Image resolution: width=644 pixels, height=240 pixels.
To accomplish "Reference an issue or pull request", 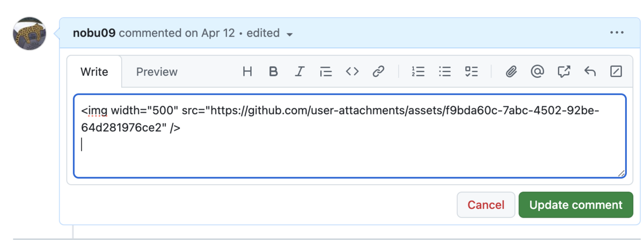I will (563, 71).
